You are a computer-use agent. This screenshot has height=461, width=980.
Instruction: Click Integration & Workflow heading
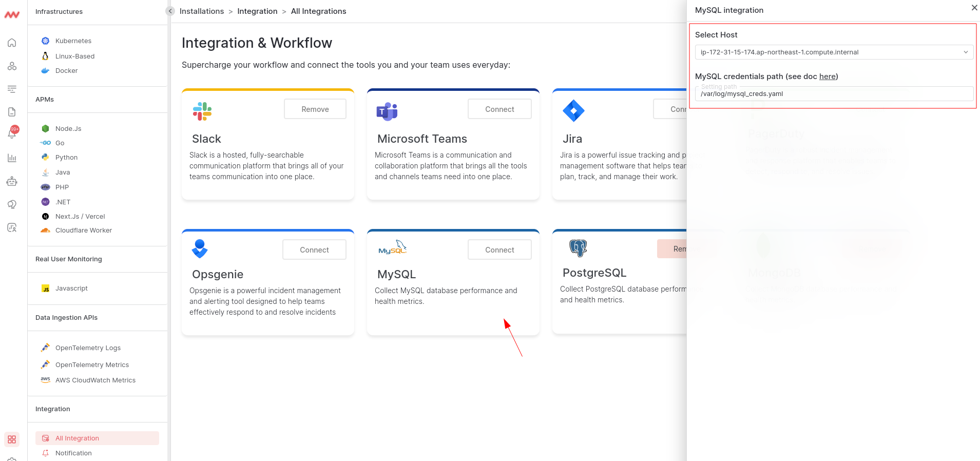point(257,43)
